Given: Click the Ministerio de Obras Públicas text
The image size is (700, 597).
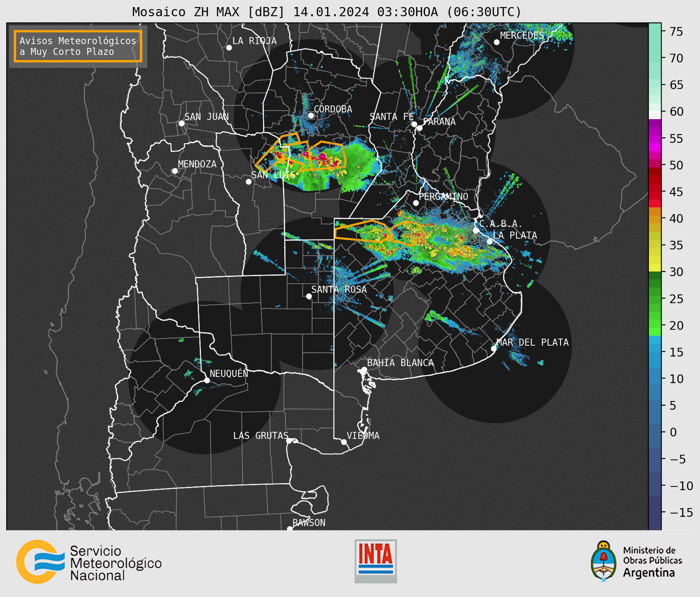Looking at the screenshot, I should pos(652,555).
